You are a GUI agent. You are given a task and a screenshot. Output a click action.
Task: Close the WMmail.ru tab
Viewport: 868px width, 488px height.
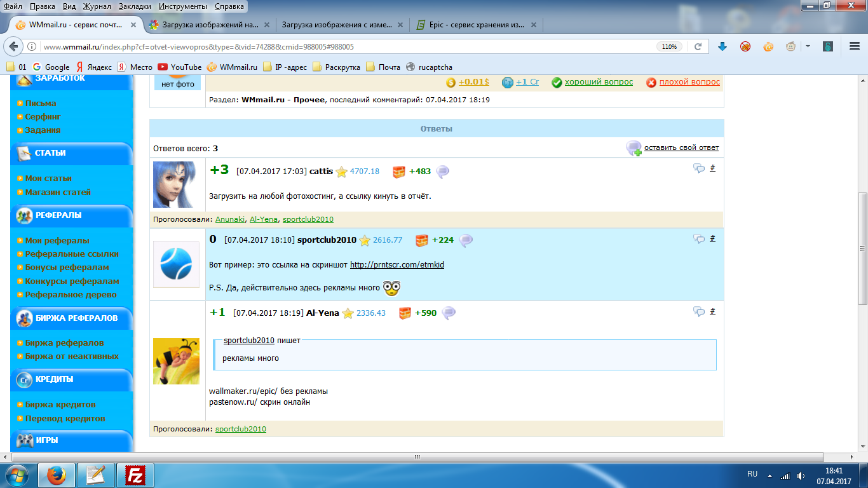(133, 25)
